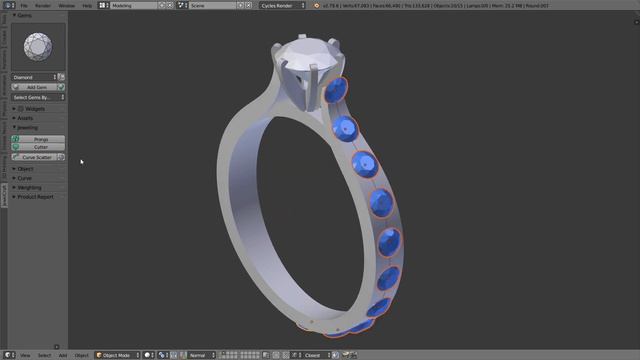Open the Object Mode dropdown
640x360 pixels.
click(118, 356)
